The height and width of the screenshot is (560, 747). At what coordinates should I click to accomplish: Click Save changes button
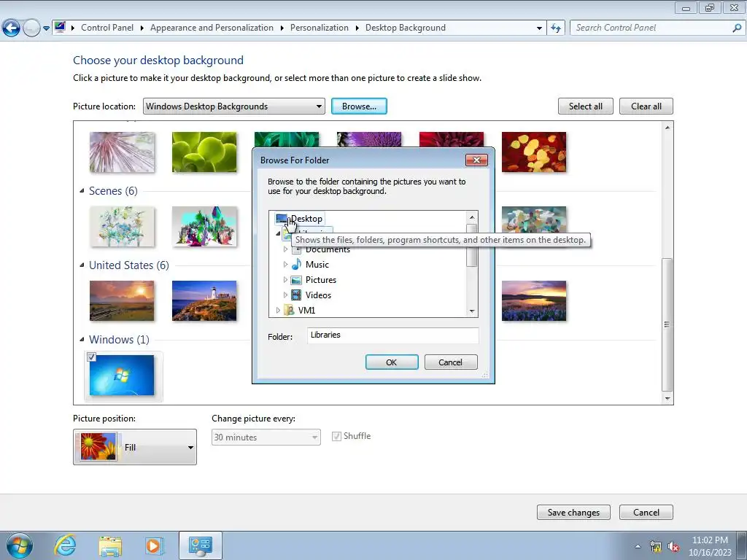(573, 513)
